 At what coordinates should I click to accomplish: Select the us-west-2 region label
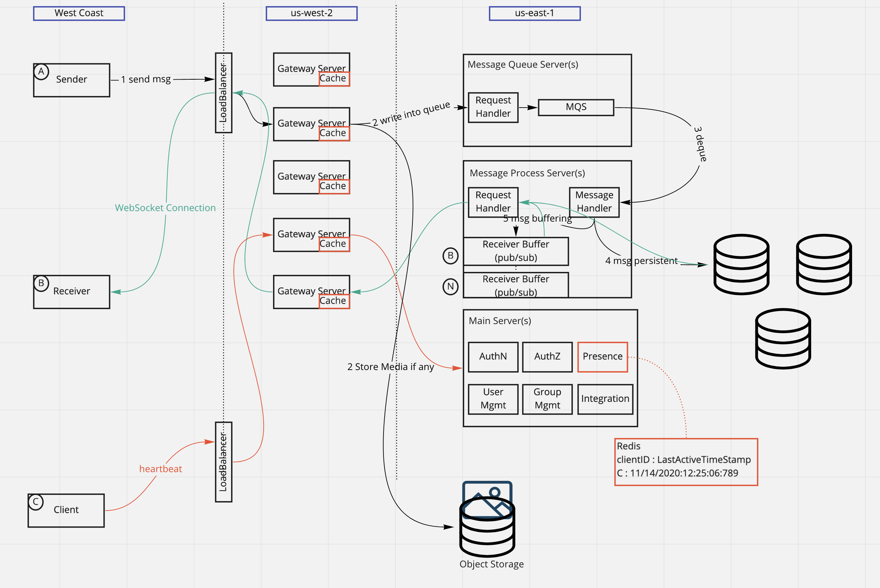click(x=312, y=13)
